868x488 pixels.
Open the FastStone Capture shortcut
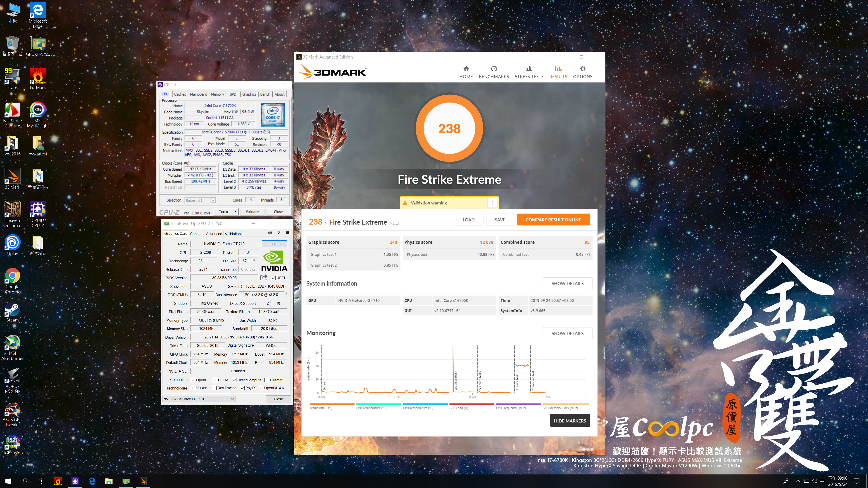(x=12, y=115)
